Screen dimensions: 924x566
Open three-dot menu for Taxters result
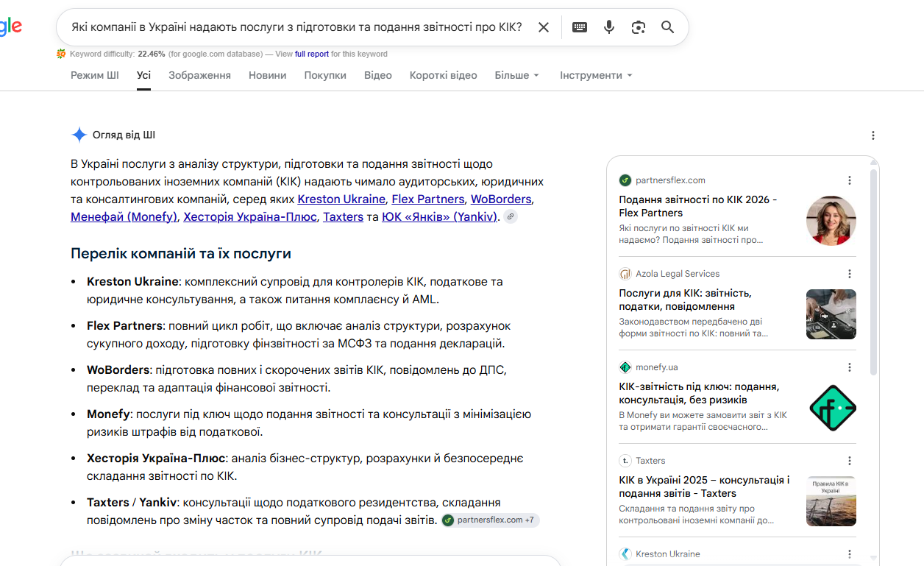[850, 461]
